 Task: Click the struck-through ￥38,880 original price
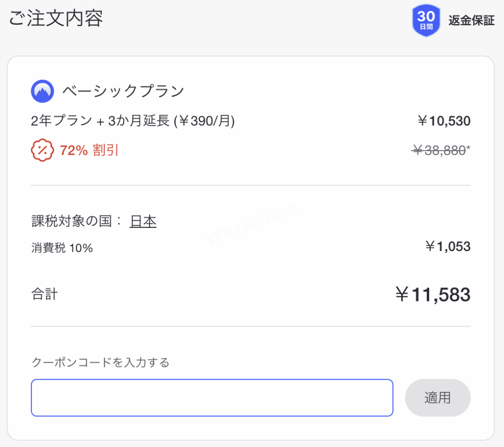point(439,151)
